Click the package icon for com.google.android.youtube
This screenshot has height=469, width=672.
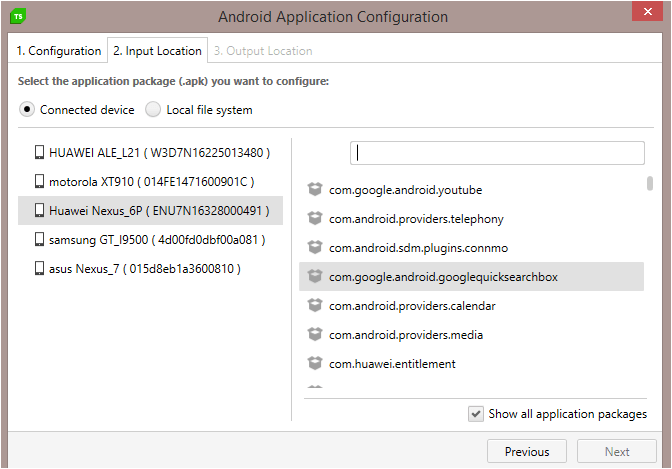coord(315,189)
